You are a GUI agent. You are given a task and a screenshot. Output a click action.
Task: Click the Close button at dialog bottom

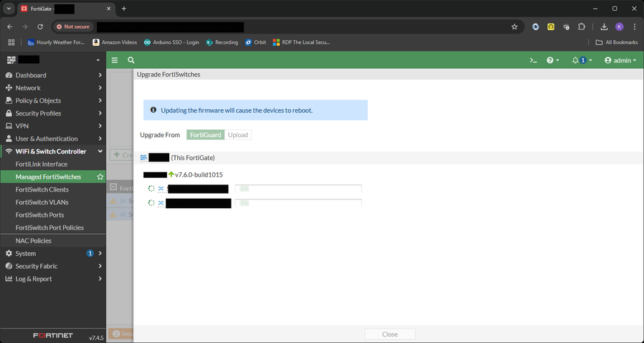click(389, 334)
